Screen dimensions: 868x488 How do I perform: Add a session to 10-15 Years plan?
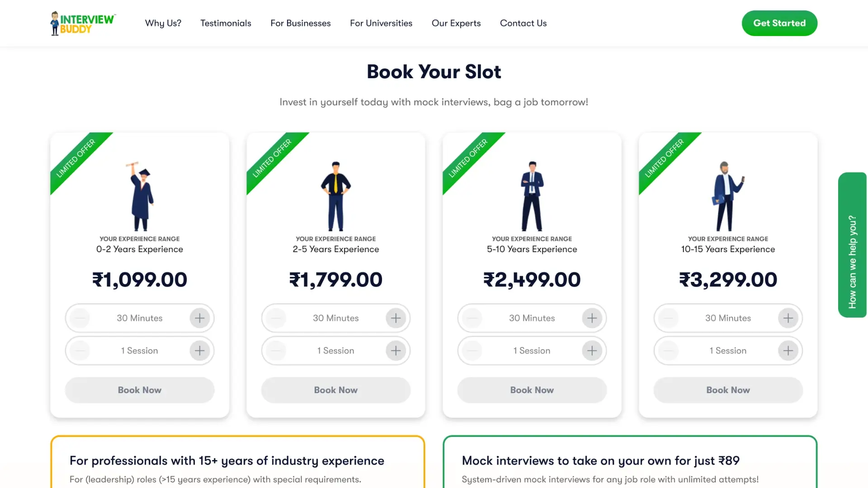click(788, 351)
